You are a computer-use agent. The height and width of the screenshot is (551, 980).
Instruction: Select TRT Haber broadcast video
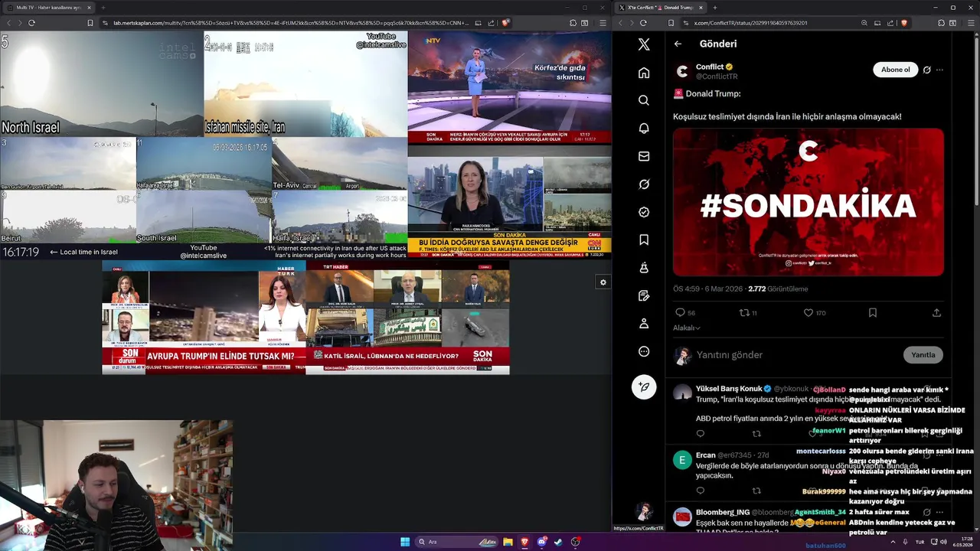(407, 318)
